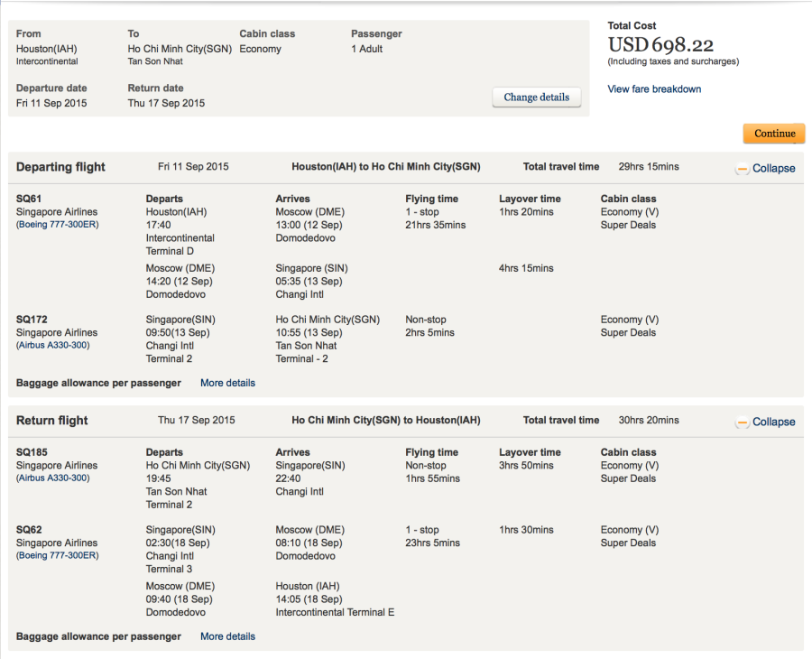Click the SQ61 flight number

pyautogui.click(x=29, y=199)
